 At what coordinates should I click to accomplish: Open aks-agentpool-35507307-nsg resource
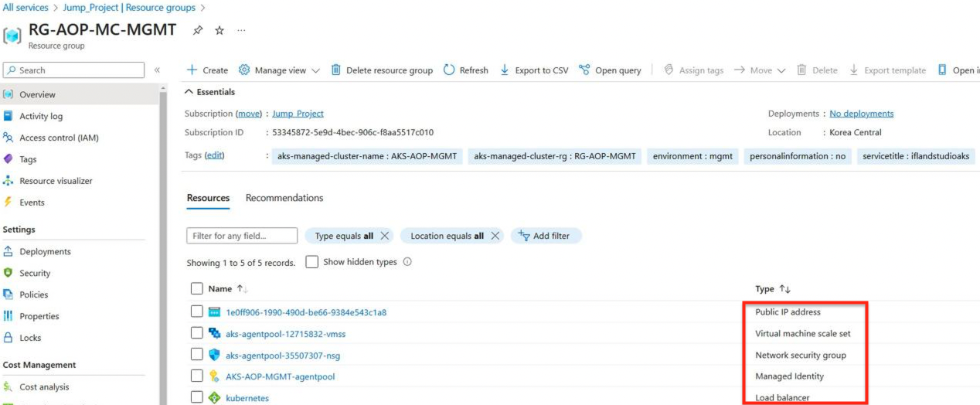(x=283, y=356)
